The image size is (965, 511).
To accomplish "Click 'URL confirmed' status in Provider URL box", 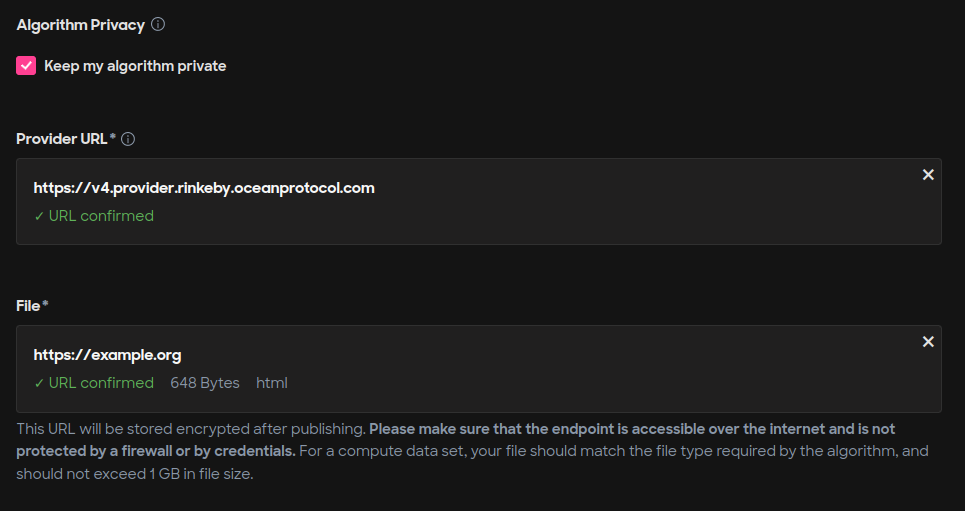I will tap(101, 216).
